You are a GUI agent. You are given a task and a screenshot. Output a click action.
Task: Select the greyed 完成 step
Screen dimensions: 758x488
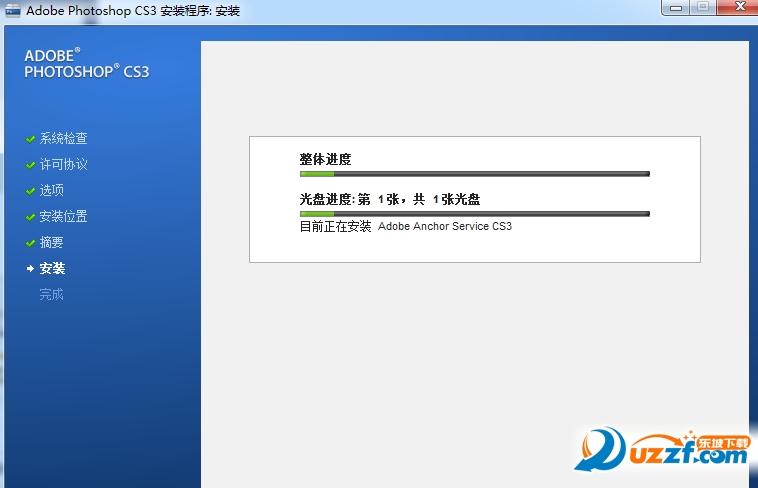tap(52, 294)
